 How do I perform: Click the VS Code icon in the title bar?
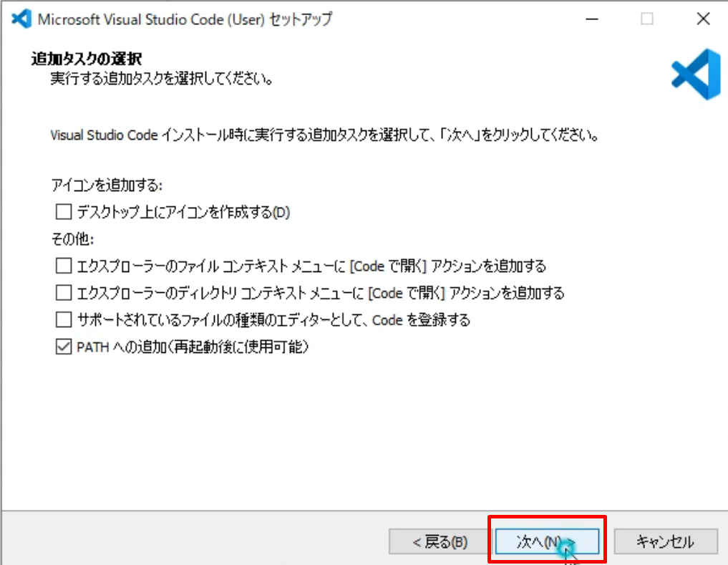(21, 19)
